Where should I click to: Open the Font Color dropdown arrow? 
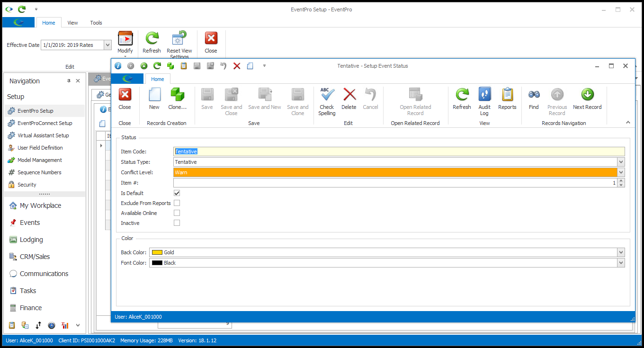click(x=621, y=263)
